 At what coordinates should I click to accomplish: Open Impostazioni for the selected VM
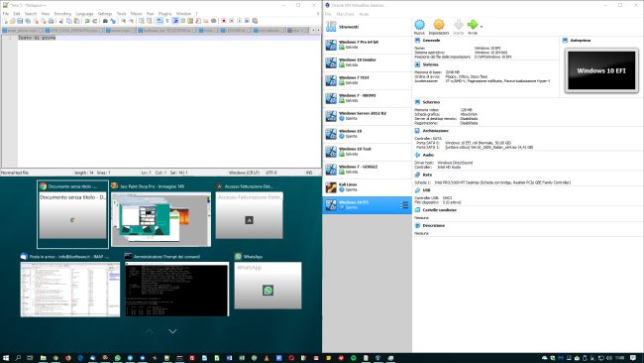tap(439, 27)
